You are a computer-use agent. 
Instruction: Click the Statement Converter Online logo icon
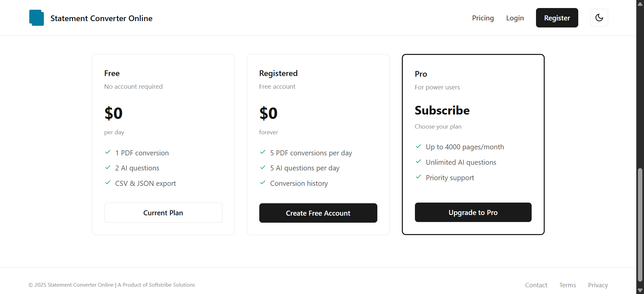36,18
